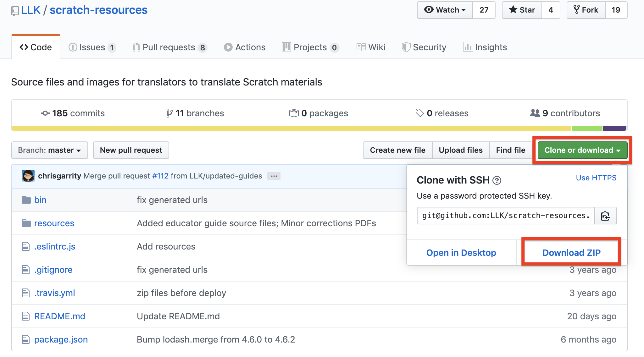
Task: Click the package.json file icon
Action: [26, 339]
